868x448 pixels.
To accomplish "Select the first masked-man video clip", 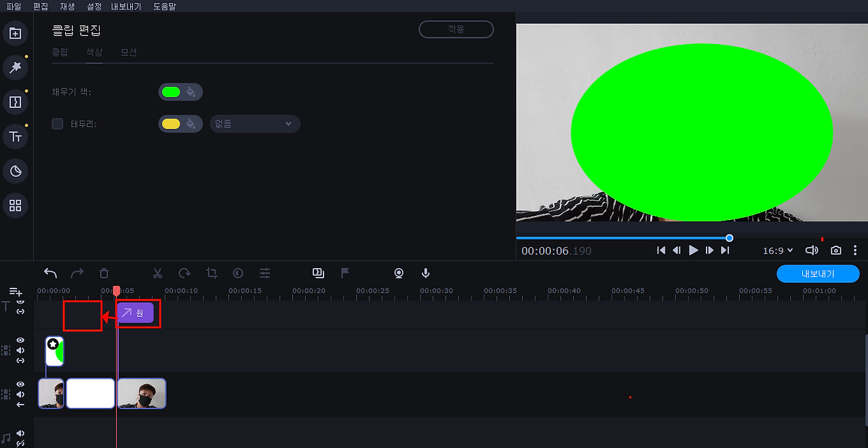I will tap(51, 394).
